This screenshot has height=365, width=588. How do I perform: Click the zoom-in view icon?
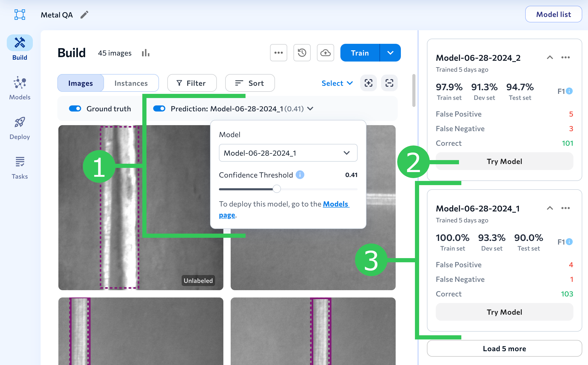pos(369,83)
